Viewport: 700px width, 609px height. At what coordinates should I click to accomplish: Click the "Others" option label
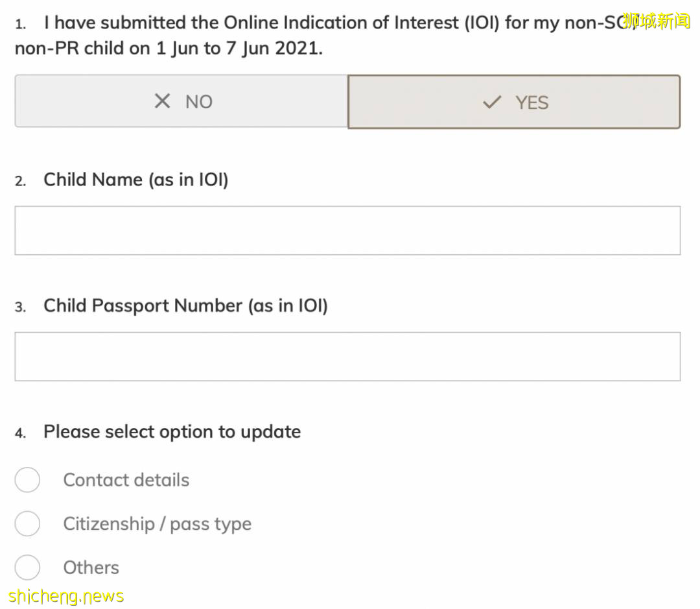click(x=91, y=567)
